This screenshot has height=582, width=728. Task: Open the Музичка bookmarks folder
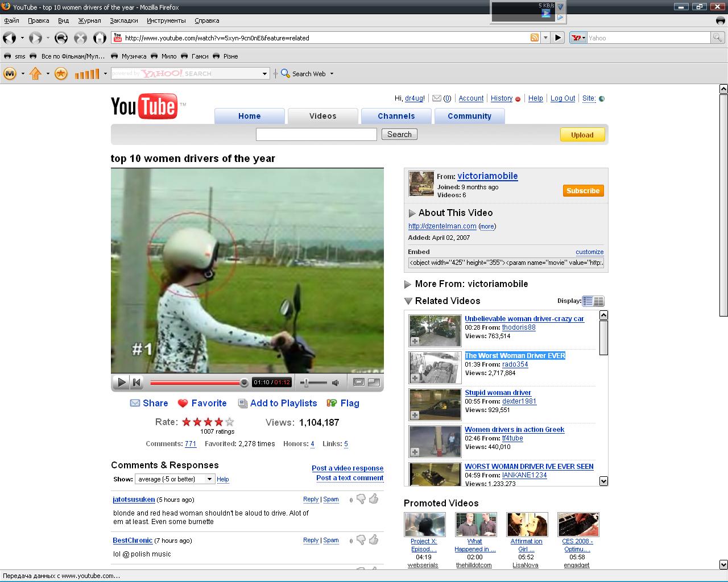pos(129,56)
